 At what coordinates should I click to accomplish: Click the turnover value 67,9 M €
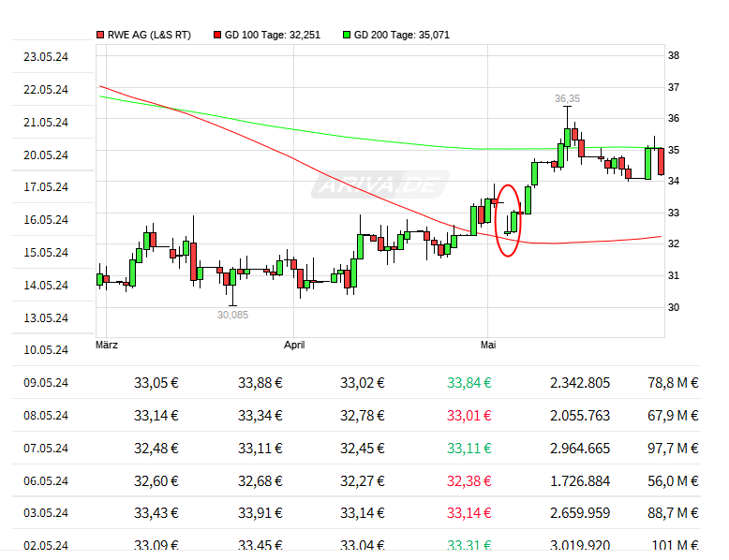(x=673, y=415)
